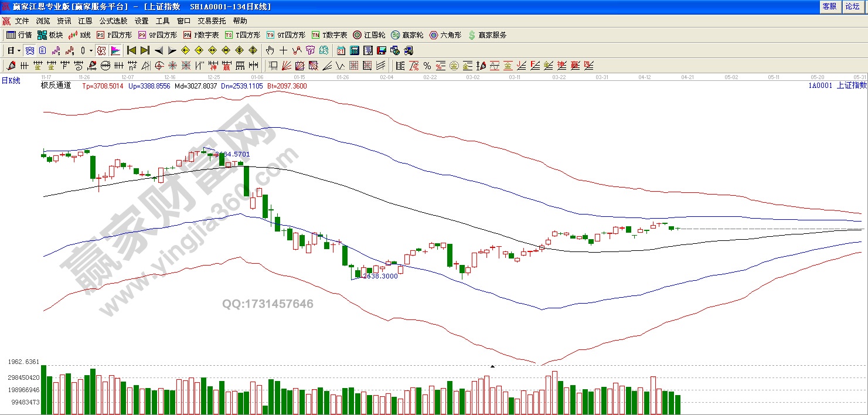Select the percent (%) drawing tool
Image resolution: width=868 pixels, height=415 pixels.
427,66
